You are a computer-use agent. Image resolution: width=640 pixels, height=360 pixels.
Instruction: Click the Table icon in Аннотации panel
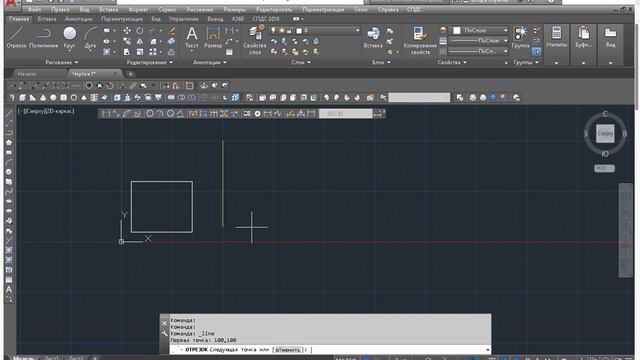pyautogui.click(x=229, y=52)
